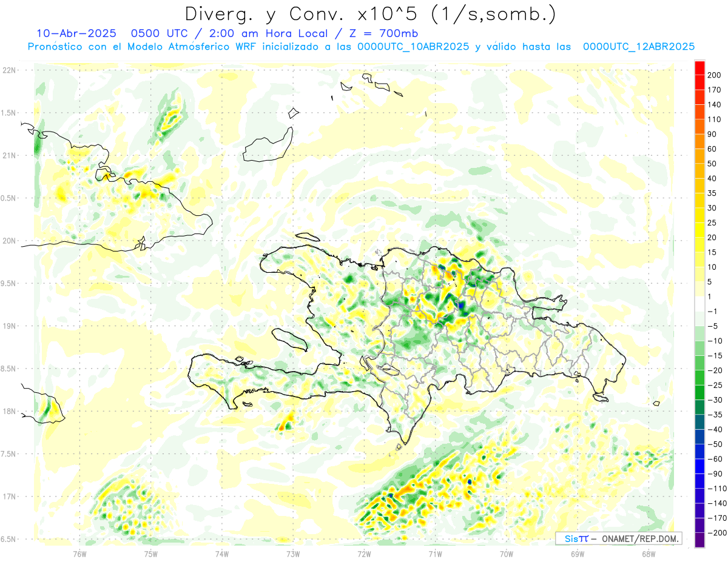Image resolution: width=728 pixels, height=562 pixels.
Task: Click the "140" value on the color scale
Action: point(714,105)
